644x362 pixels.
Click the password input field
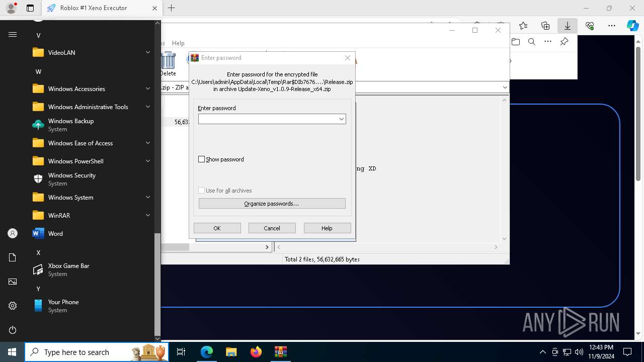pyautogui.click(x=268, y=119)
